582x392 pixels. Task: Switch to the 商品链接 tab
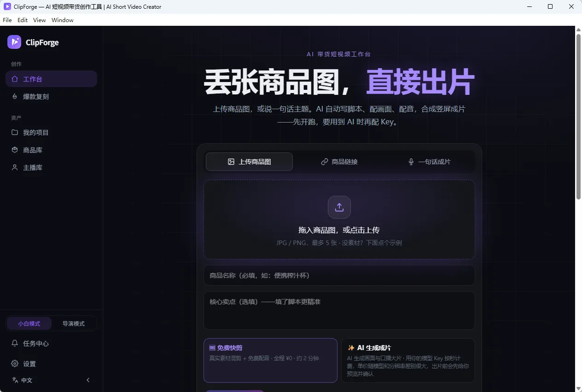pos(339,162)
